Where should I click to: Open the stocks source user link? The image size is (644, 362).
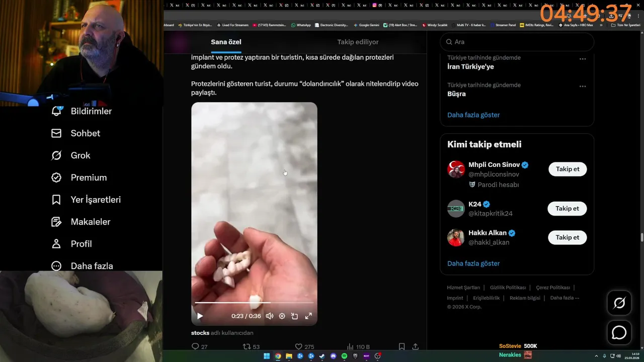point(200,333)
